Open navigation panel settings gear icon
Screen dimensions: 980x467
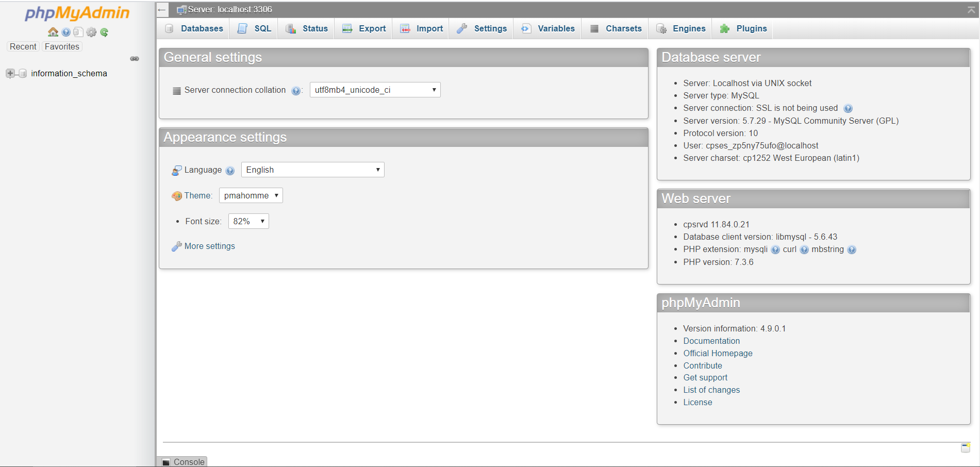point(91,32)
